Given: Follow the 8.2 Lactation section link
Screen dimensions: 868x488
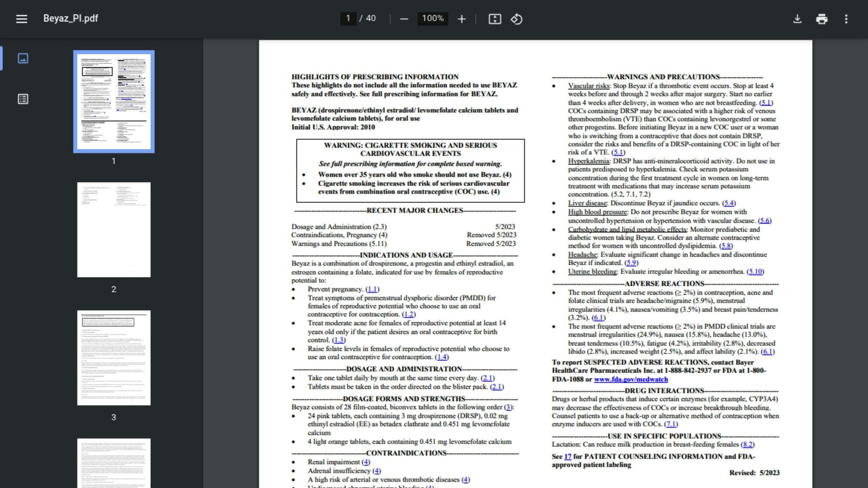Looking at the screenshot, I should click(x=748, y=444).
